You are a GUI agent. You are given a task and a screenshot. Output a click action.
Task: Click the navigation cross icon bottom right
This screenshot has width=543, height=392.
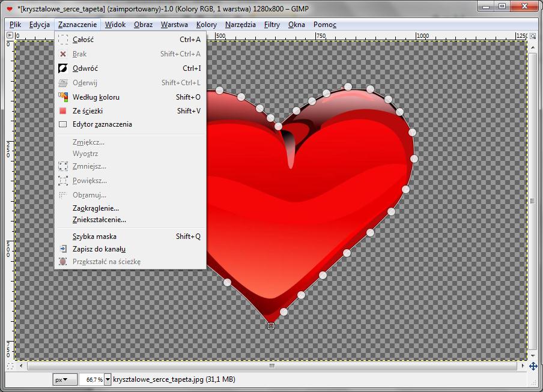click(x=533, y=366)
